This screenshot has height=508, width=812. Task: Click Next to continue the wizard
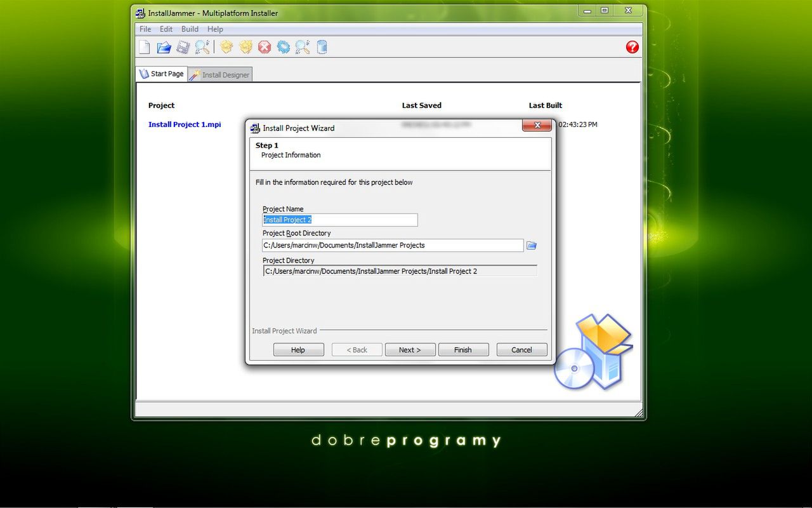pos(410,350)
